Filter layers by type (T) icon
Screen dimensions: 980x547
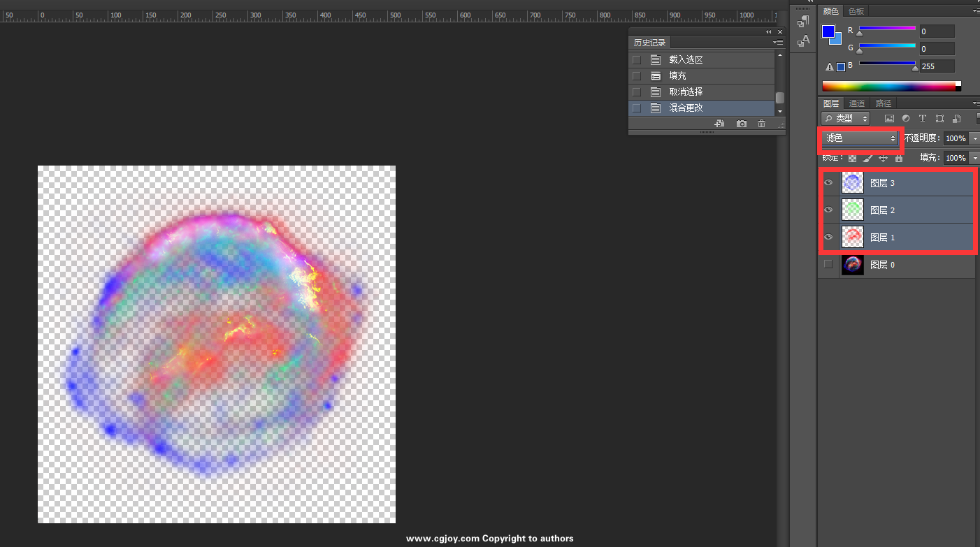[923, 119]
